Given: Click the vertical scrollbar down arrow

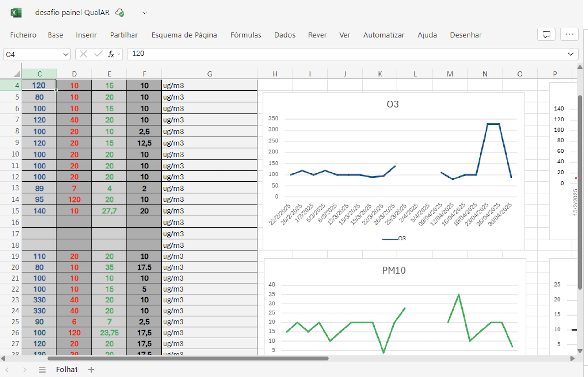Looking at the screenshot, I should point(580,351).
